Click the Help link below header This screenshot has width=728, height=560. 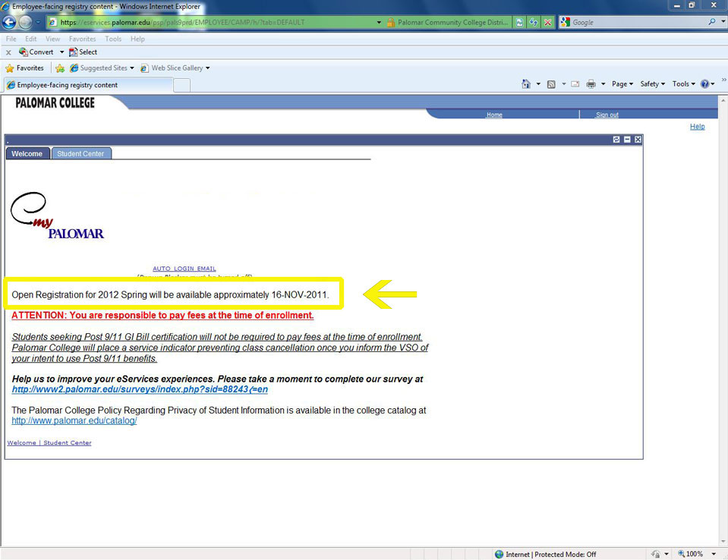point(697,126)
